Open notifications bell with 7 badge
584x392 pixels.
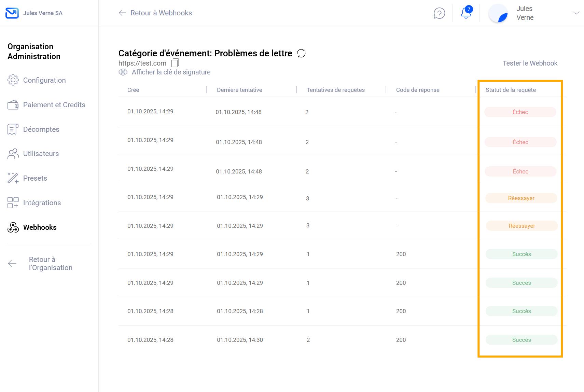[466, 13]
